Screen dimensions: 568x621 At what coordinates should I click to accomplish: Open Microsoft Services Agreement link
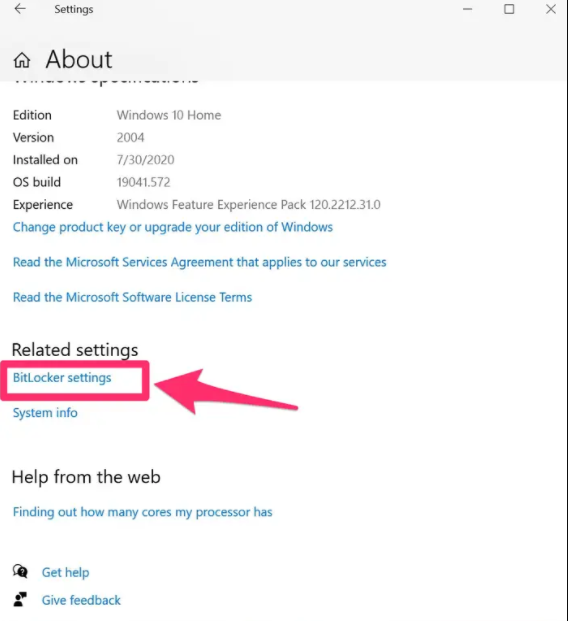[200, 262]
